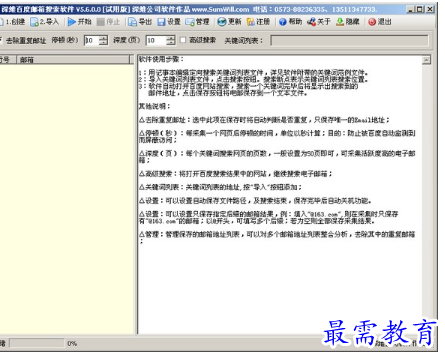This screenshot has height=364, width=445.
Task: Open the 管理 mailbox management tool
Action: pos(198,22)
